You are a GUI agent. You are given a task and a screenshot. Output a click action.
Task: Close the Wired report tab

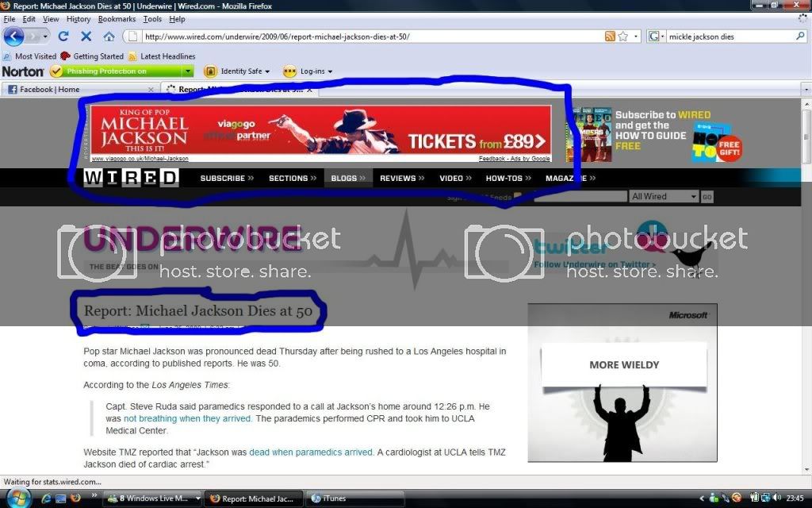pos(309,90)
